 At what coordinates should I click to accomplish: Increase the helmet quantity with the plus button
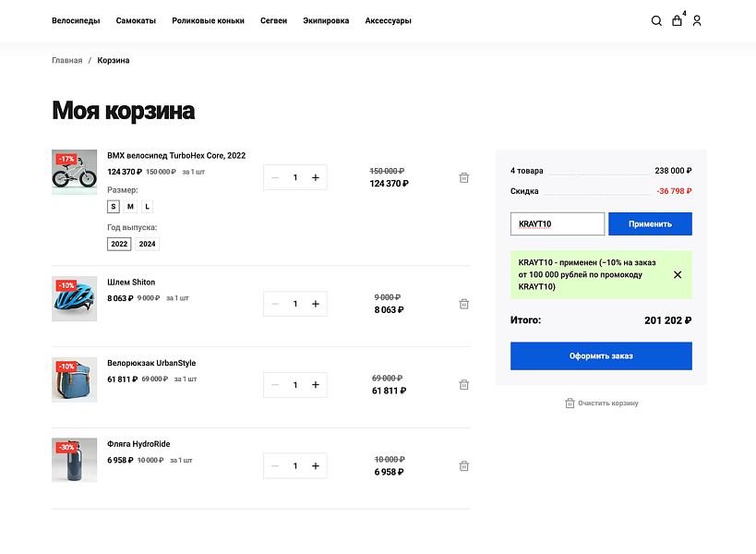(318, 303)
